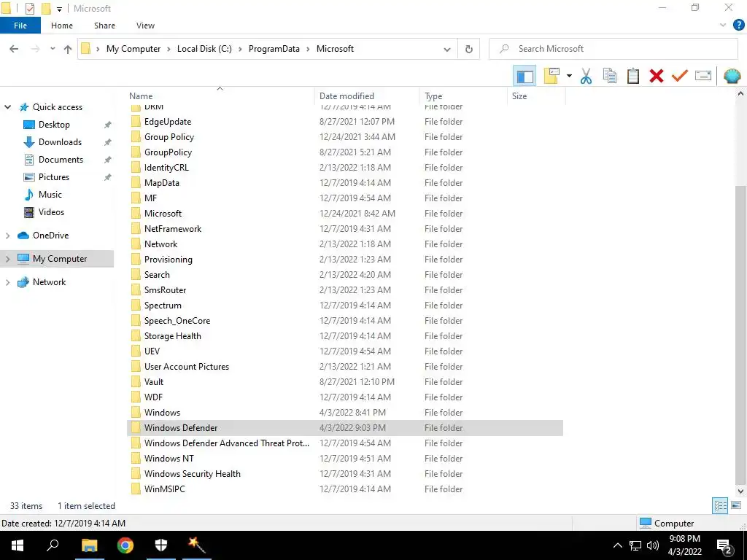This screenshot has height=560, width=747.
Task: Select Music in the navigation pane
Action: (50, 195)
